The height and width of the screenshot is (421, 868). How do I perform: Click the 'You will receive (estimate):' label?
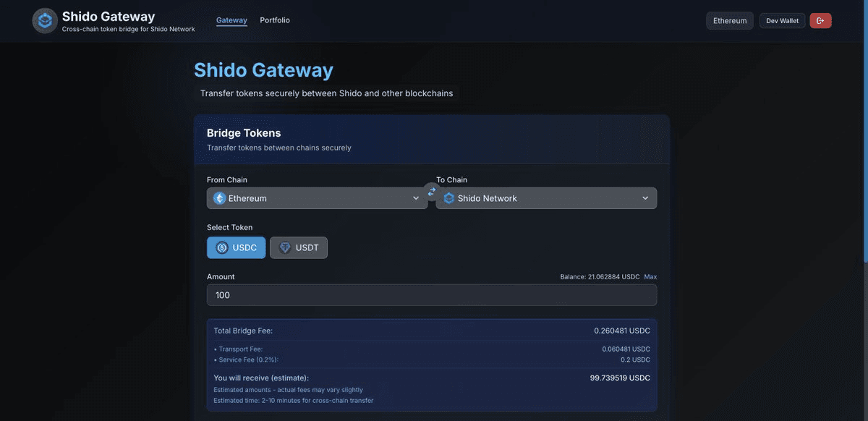point(261,378)
